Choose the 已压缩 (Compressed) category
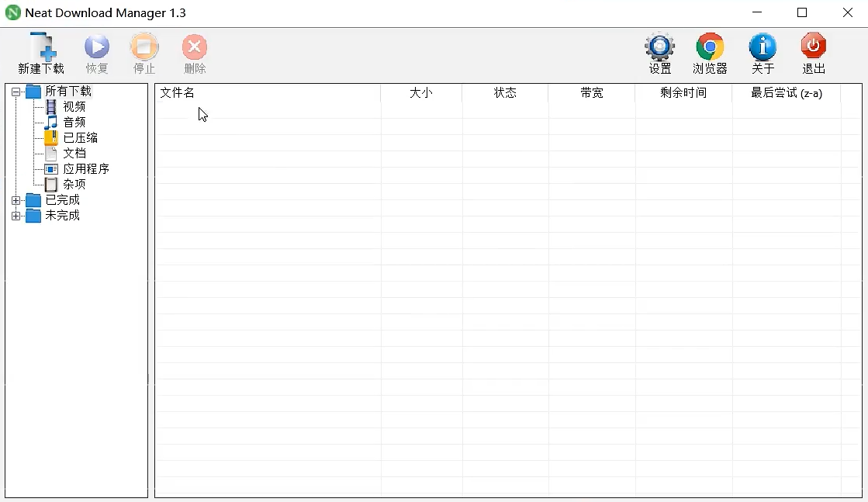Screen dimensions: 868x502 (80, 138)
